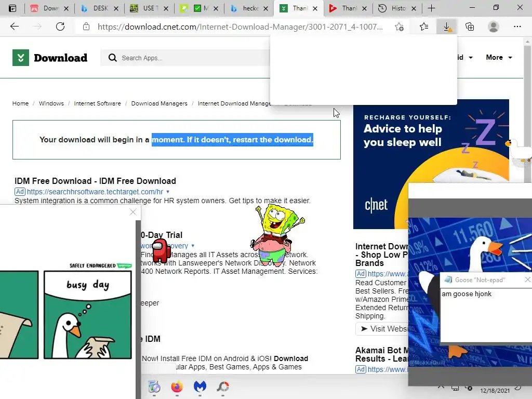Click the muted volume tray icon
The width and height of the screenshot is (532, 399).
469,388
